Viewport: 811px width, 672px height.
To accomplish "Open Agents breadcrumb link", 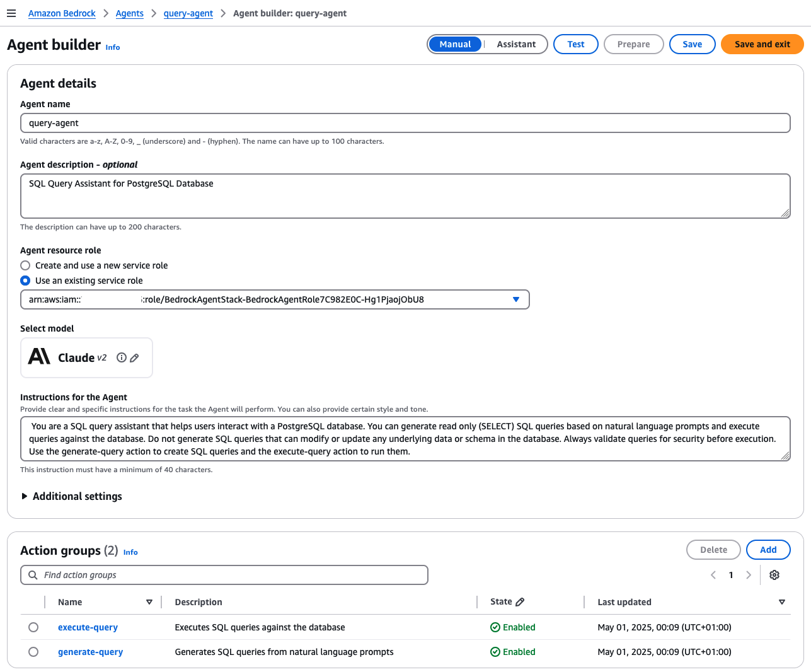I will click(x=130, y=13).
